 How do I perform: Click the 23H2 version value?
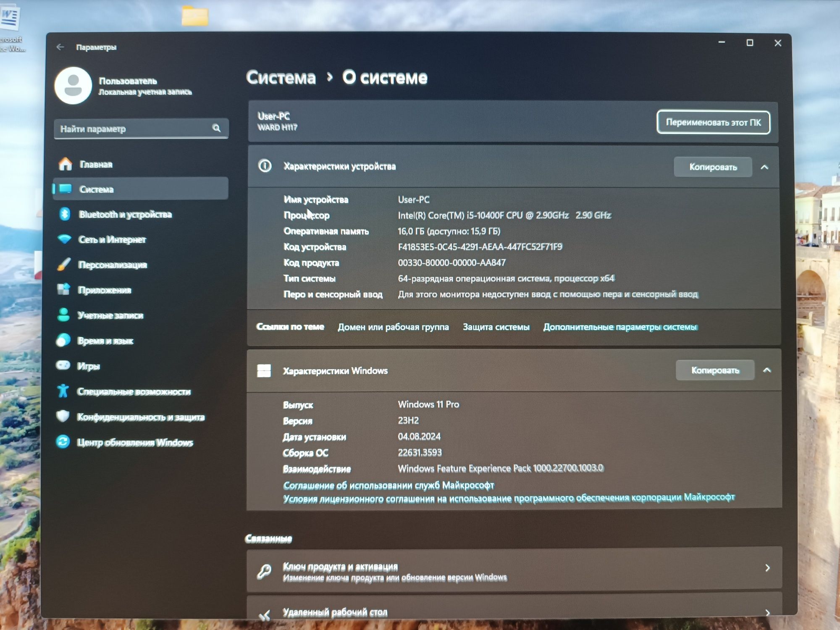click(x=408, y=420)
